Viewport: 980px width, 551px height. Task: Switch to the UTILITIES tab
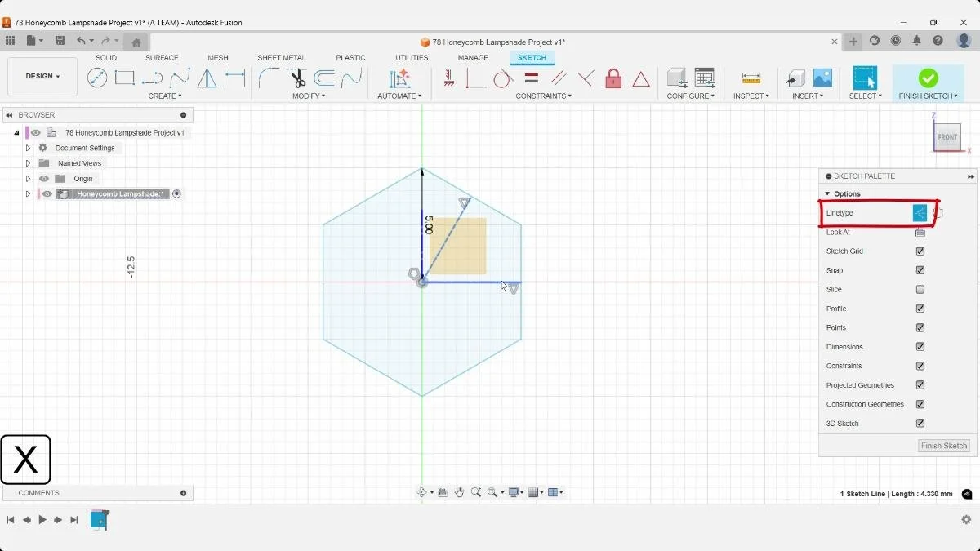pyautogui.click(x=412, y=58)
